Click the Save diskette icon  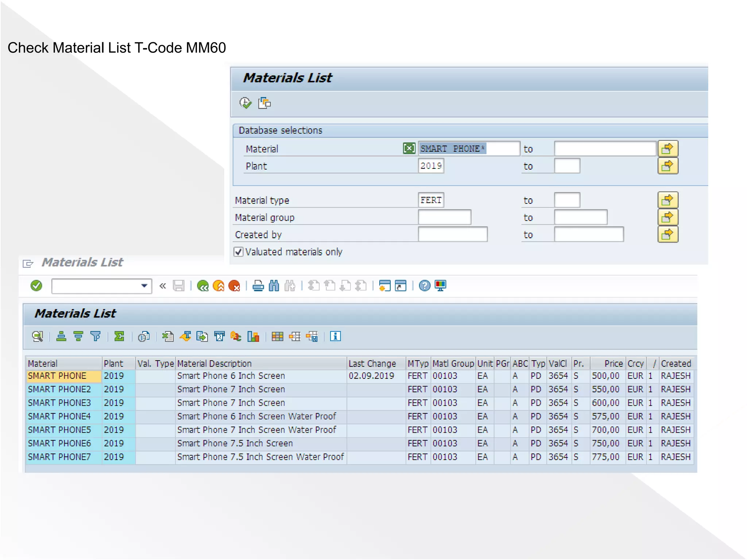(179, 286)
